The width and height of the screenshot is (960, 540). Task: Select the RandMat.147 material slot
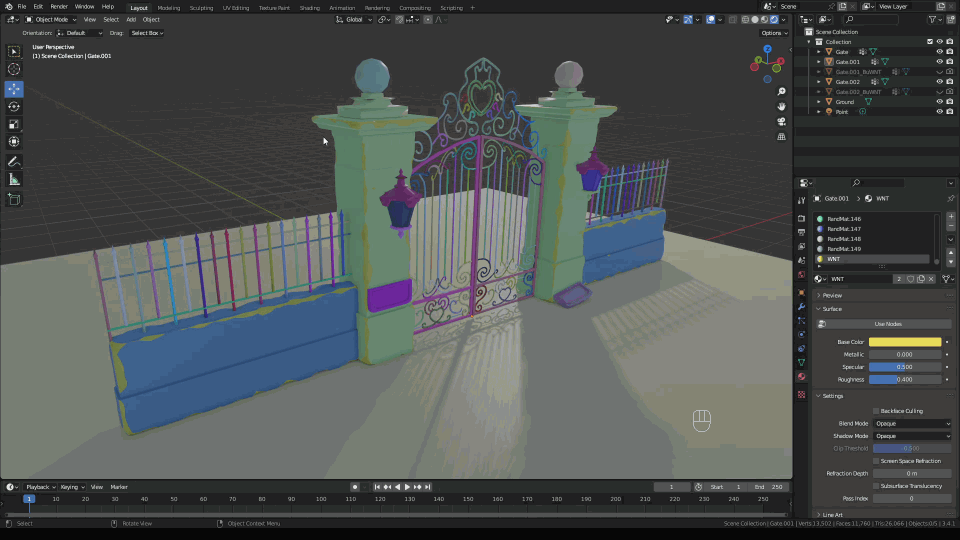844,229
